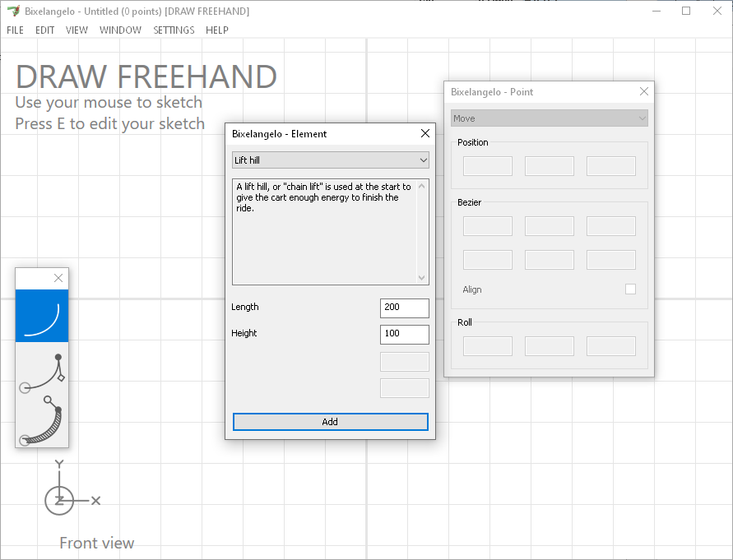Click the last Bezier bottom-row field
The height and width of the screenshot is (560, 733).
click(x=611, y=259)
